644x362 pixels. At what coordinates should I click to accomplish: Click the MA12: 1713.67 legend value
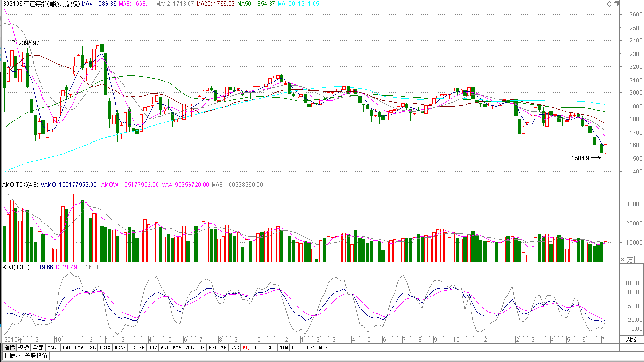[175, 4]
